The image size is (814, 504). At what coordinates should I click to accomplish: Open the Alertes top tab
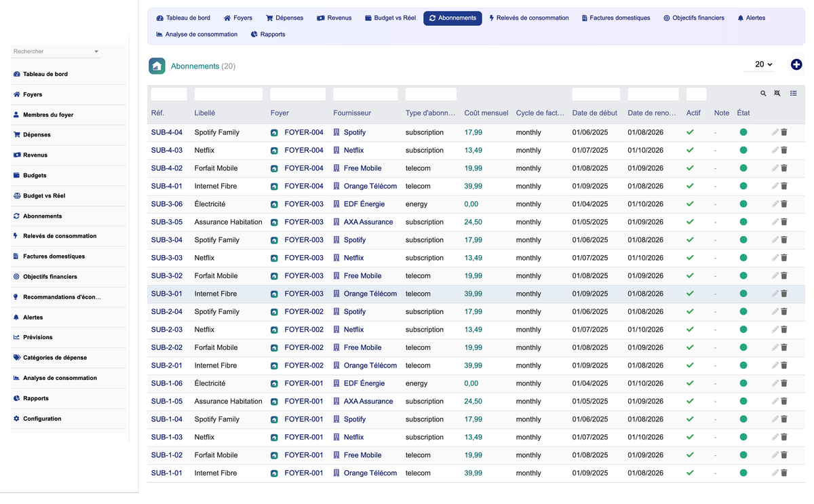point(751,18)
